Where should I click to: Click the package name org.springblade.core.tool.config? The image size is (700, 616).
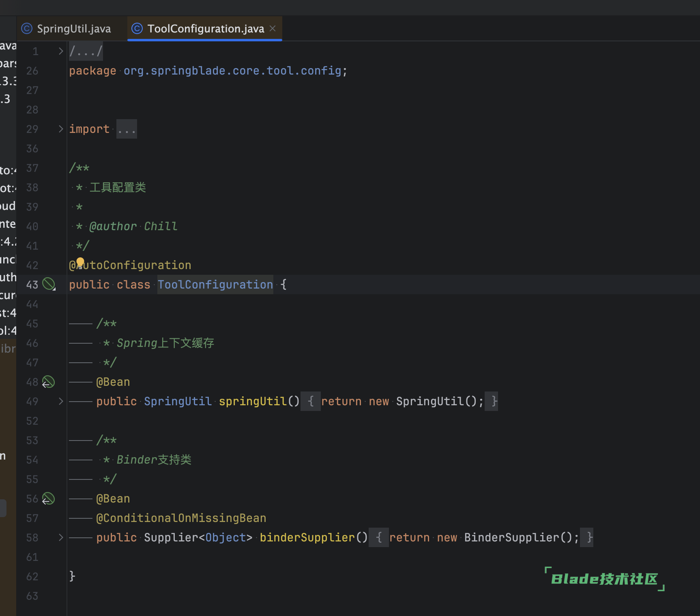pyautogui.click(x=232, y=71)
